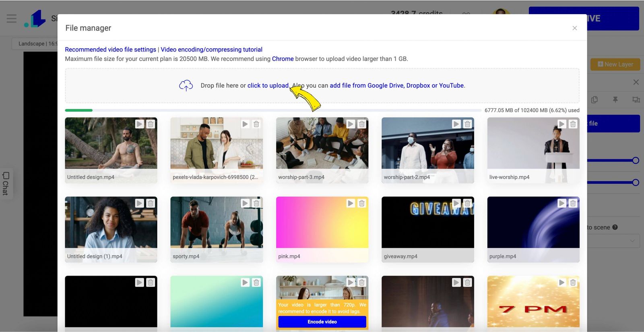Play preview of sporty.mp4
Viewport: 644px width, 332px height.
coord(245,203)
